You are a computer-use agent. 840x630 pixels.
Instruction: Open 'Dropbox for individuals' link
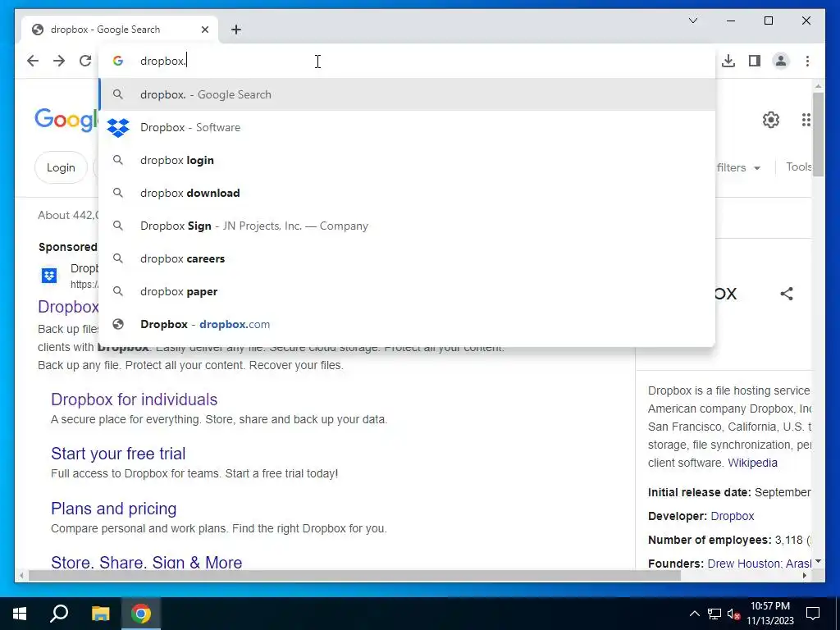coord(134,399)
